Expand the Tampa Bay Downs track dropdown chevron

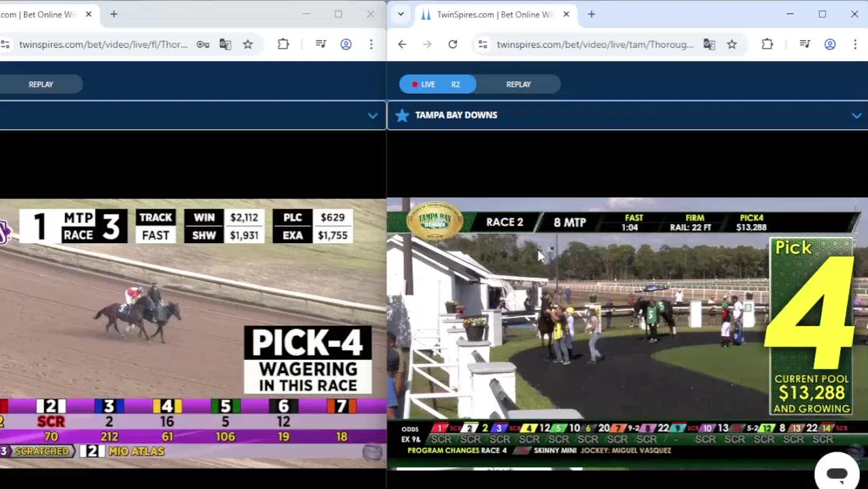click(856, 115)
